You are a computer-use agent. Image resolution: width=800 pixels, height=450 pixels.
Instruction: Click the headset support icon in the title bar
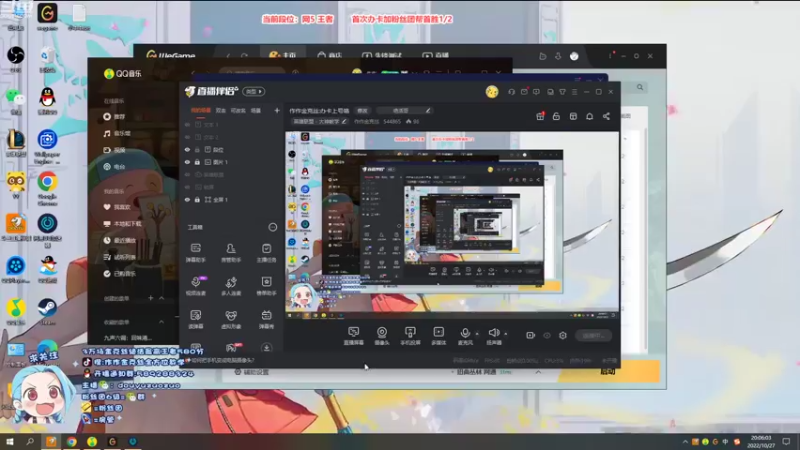tap(511, 92)
